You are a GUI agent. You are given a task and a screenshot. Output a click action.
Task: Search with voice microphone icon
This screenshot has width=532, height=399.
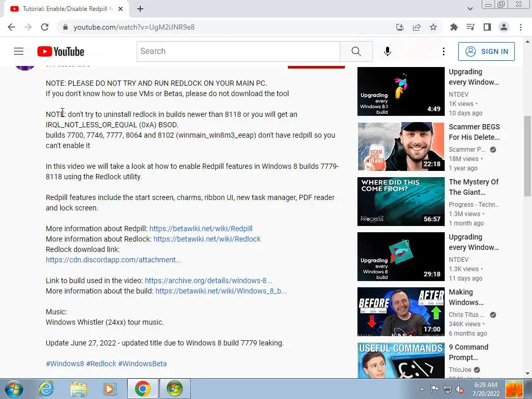(388, 51)
